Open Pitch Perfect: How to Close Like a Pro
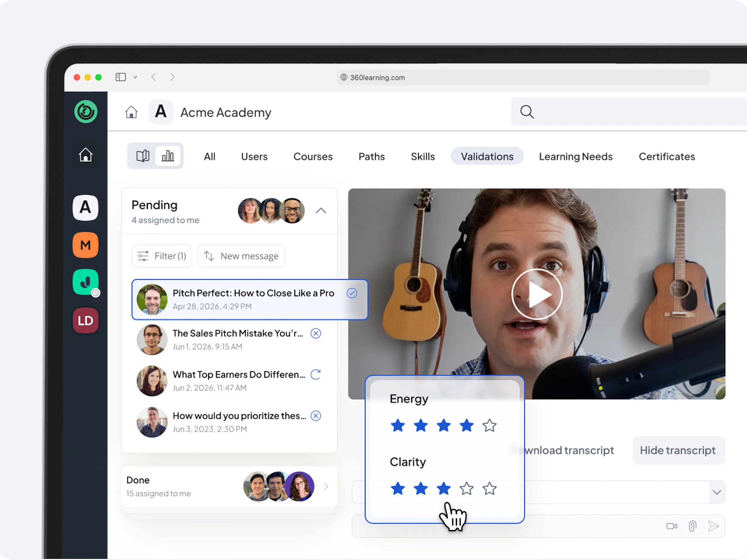The width and height of the screenshot is (747, 560). (x=250, y=300)
